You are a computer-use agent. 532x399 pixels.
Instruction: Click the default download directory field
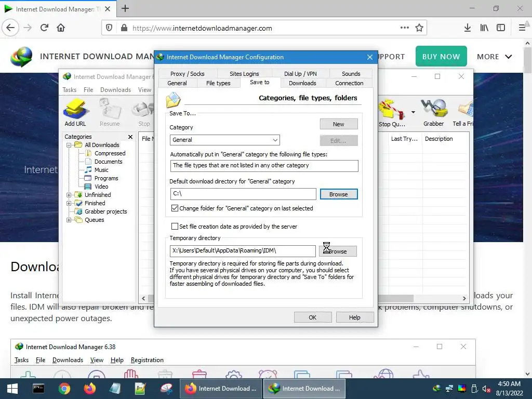243,194
